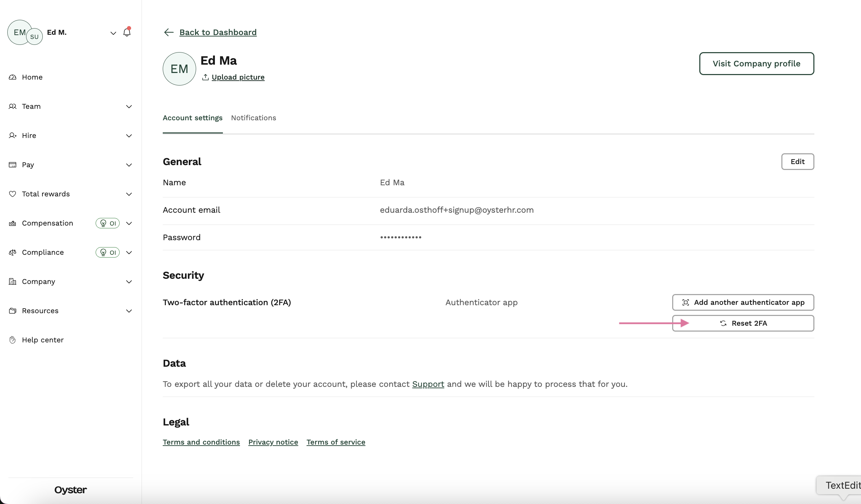Viewport: 861px width, 504px height.
Task: Open the Ed M. account dropdown
Action: tap(113, 33)
